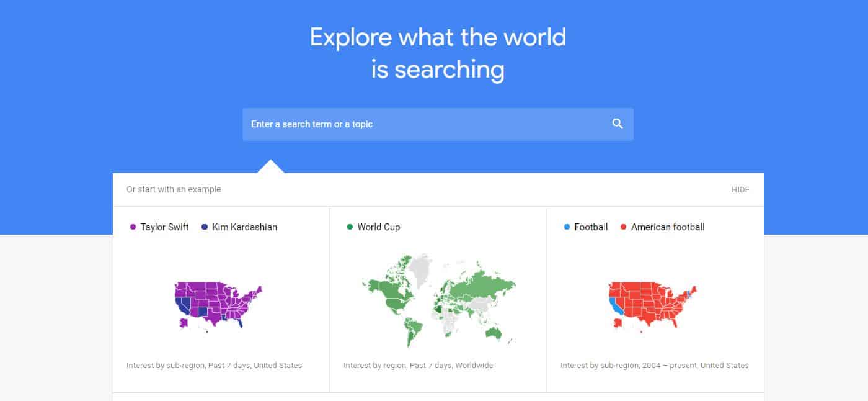This screenshot has width=868, height=401.
Task: Open the Kim Kardashian term label
Action: click(244, 227)
